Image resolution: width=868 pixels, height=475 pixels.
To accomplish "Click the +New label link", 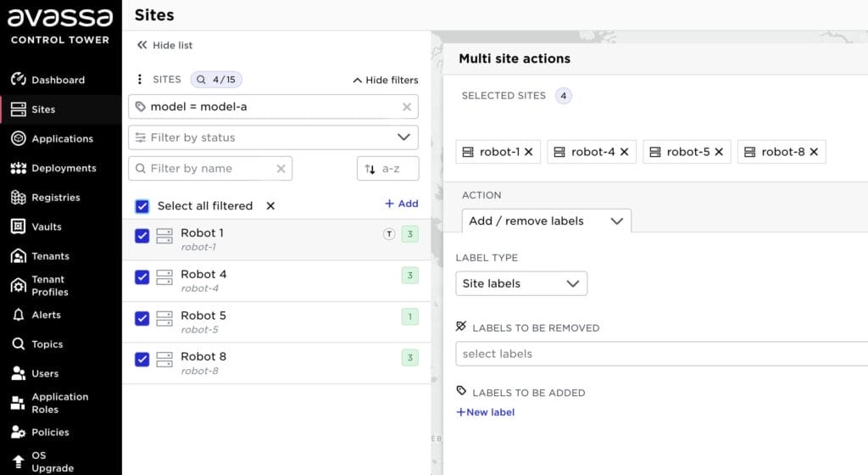I will (486, 412).
